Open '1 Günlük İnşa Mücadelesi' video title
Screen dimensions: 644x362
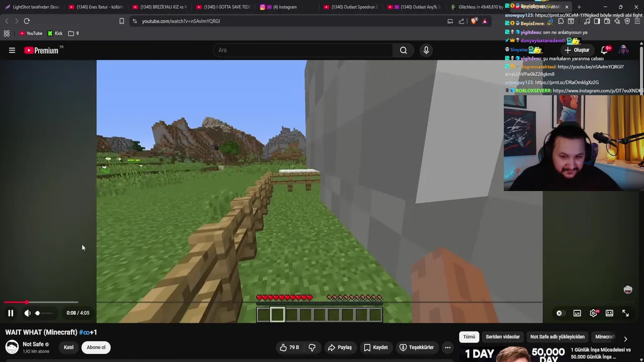tap(601, 353)
